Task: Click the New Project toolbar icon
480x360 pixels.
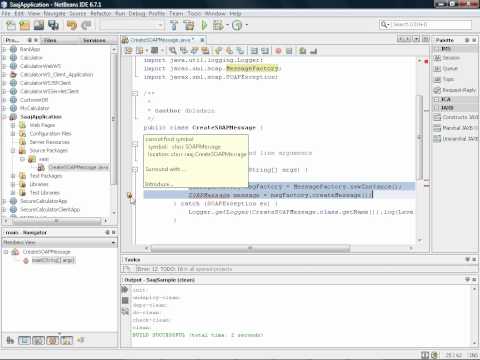Action: click(x=25, y=25)
